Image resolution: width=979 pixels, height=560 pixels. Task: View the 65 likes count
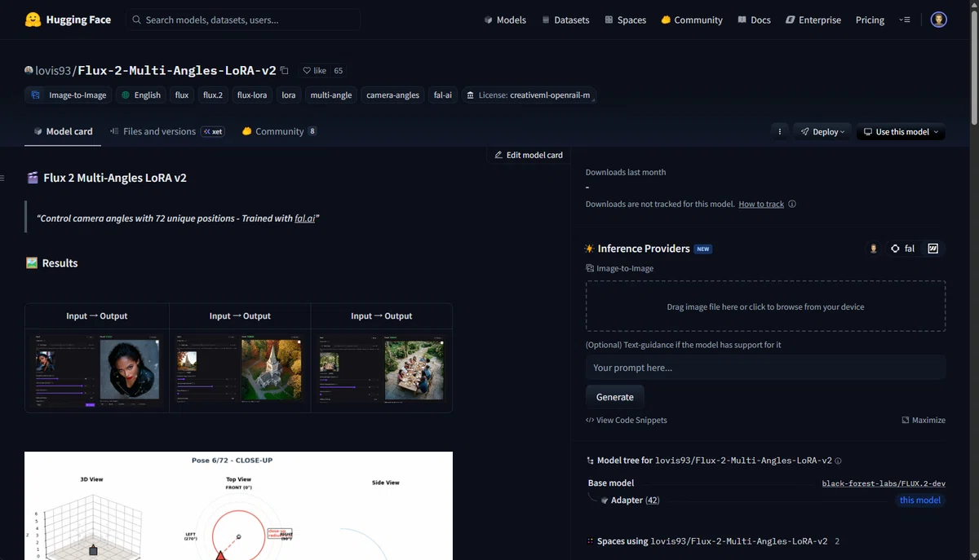pyautogui.click(x=339, y=71)
